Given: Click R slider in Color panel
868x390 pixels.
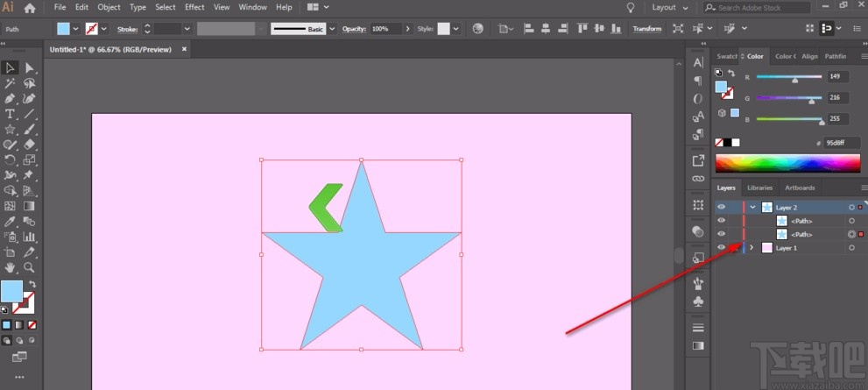Looking at the screenshot, I should [x=789, y=77].
